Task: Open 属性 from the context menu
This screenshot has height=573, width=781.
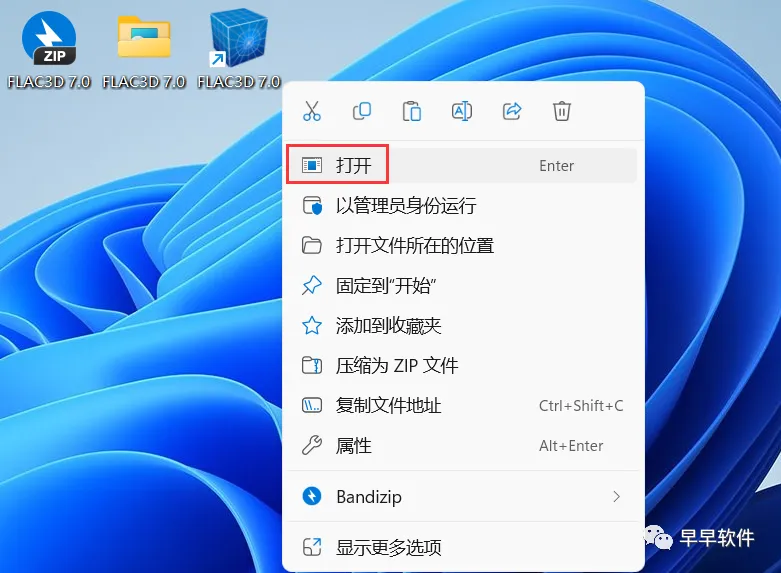Action: click(x=463, y=445)
